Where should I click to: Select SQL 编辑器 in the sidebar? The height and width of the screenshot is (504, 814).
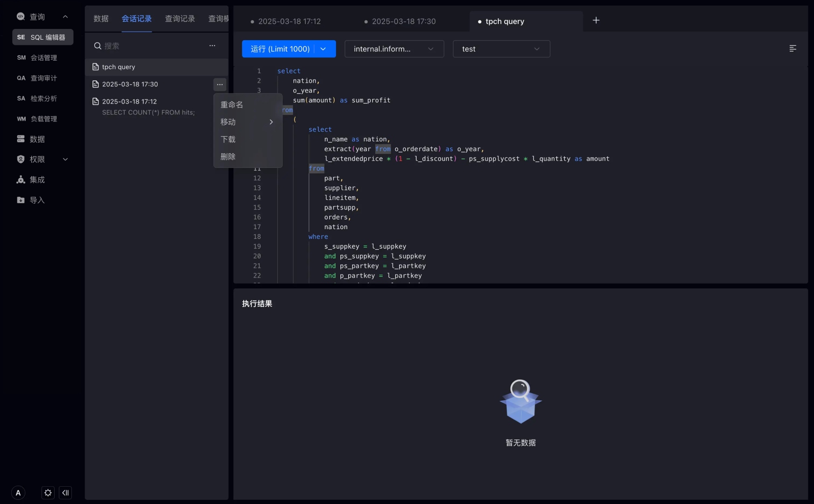42,37
